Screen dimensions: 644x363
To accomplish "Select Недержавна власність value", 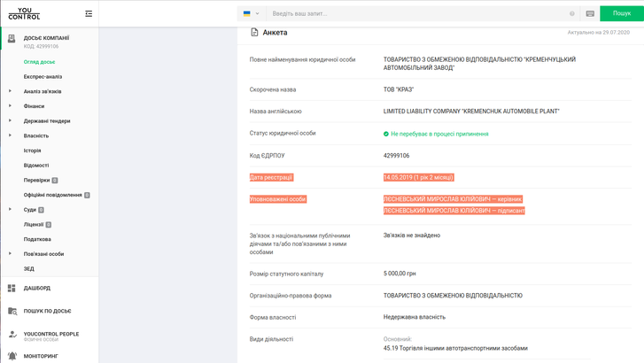I will click(414, 317).
